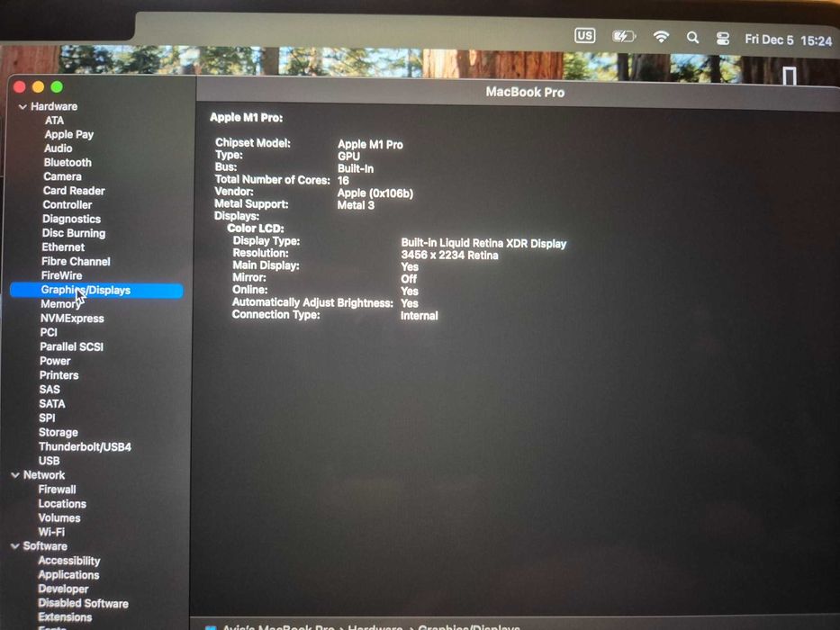Open Spotlight search magnifier

[692, 38]
